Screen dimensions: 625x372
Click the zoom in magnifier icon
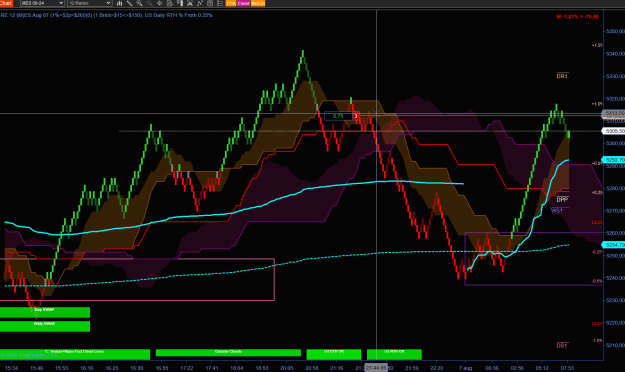[140, 3]
